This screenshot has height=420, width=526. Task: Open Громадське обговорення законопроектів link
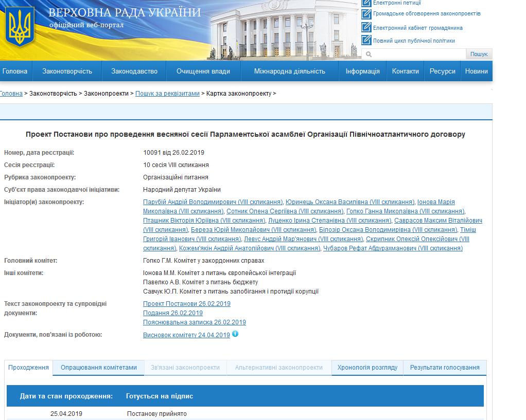[x=427, y=14]
